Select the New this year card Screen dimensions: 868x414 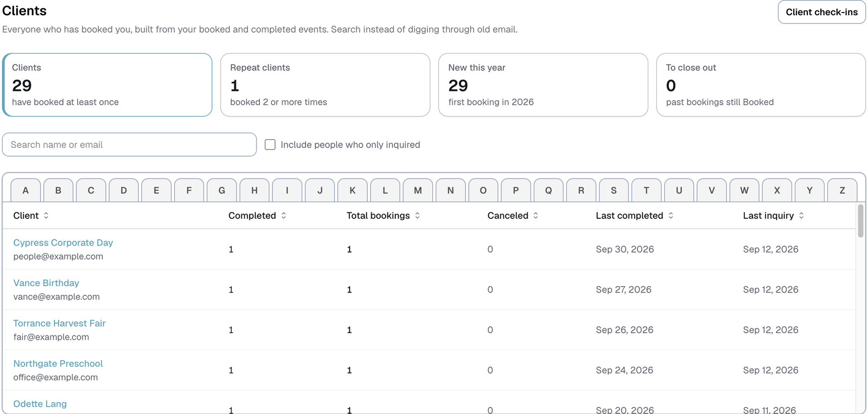543,85
